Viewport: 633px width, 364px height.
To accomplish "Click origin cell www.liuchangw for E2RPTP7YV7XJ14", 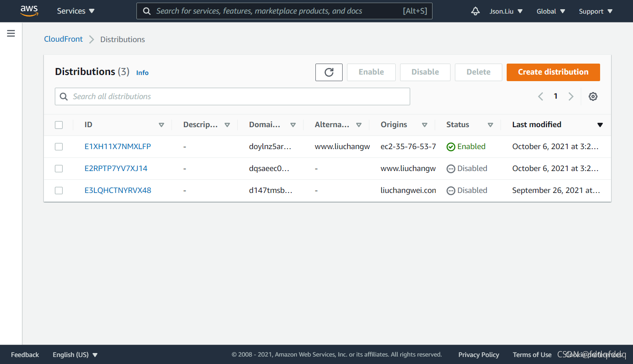I will [408, 169].
